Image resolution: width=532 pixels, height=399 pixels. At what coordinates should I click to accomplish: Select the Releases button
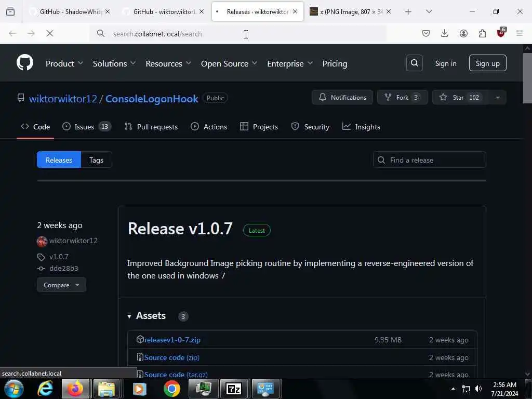pyautogui.click(x=59, y=160)
